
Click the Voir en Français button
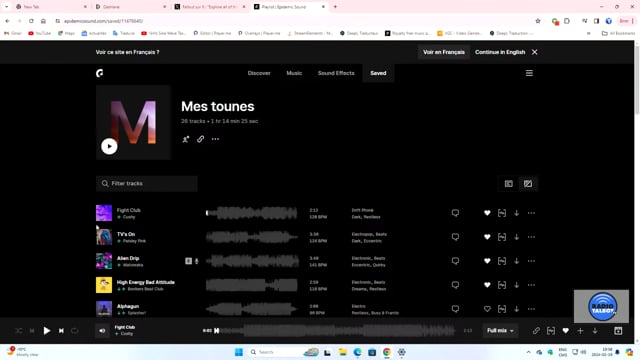(x=444, y=52)
